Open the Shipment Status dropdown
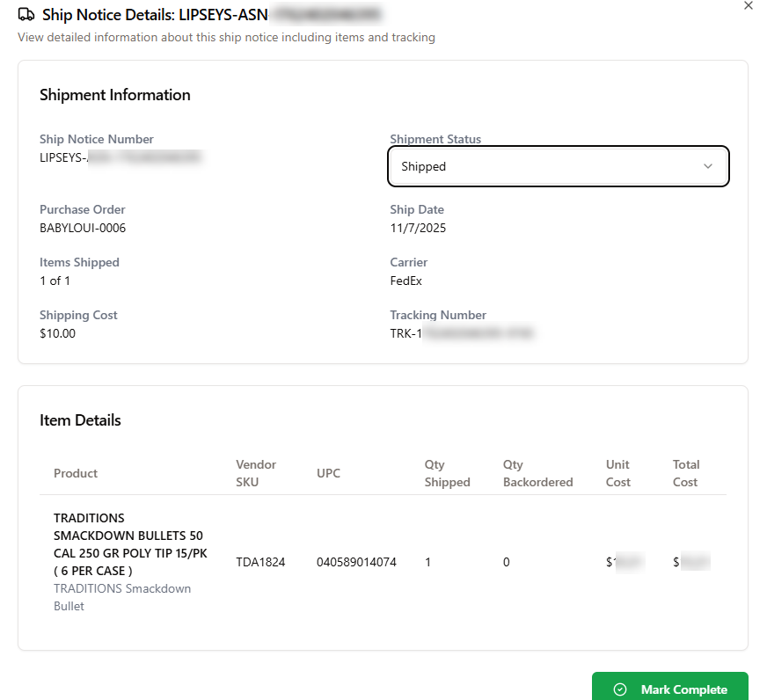 click(559, 166)
